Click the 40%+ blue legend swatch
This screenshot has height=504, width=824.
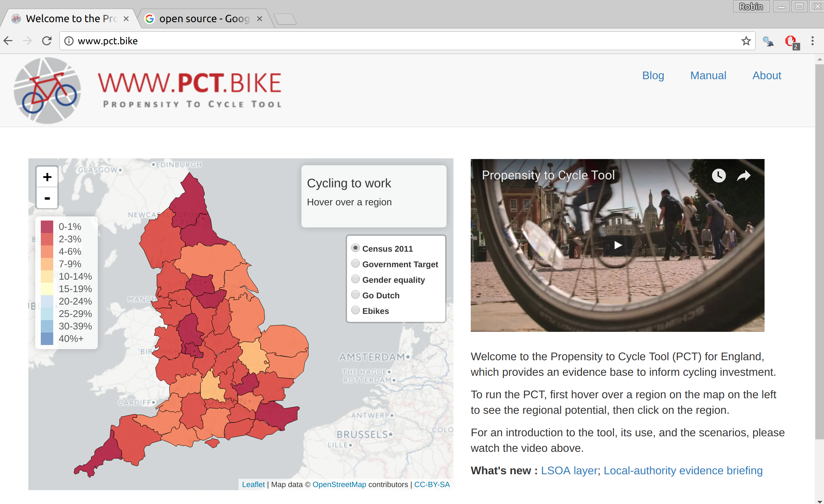(47, 338)
